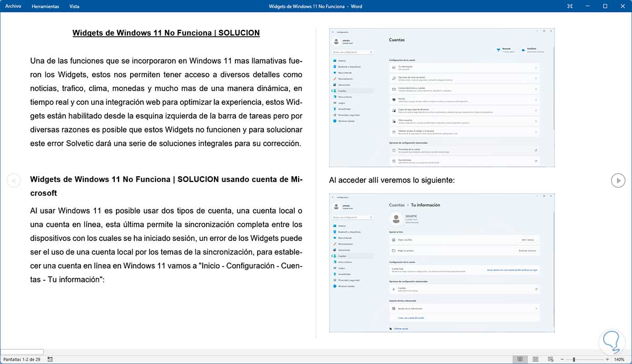The width and height of the screenshot is (632, 364).
Task: Open the Vista menu
Action: pyautogui.click(x=74, y=6)
